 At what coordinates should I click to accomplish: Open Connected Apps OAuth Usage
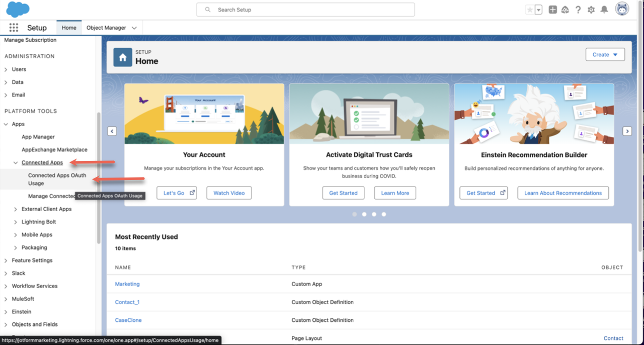57,179
